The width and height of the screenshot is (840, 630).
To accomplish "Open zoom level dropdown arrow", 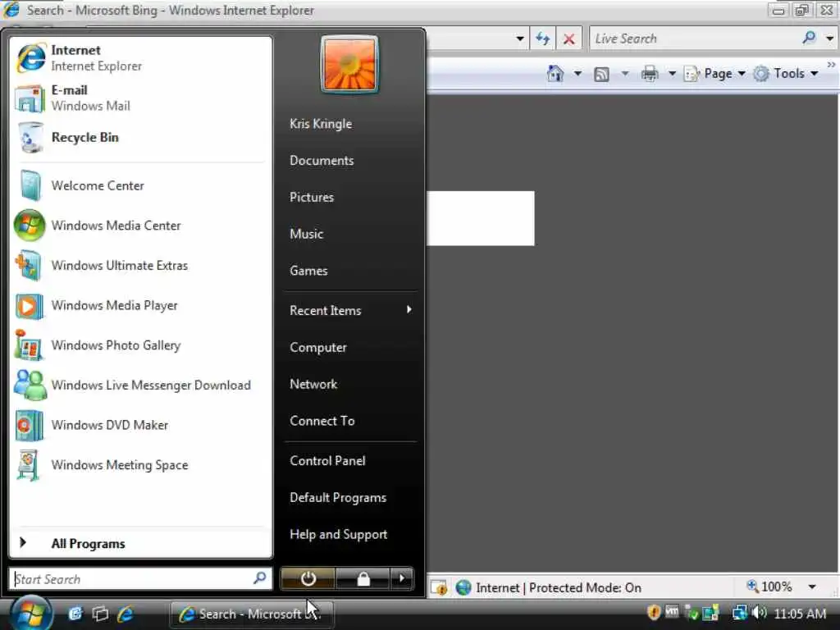I will point(812,587).
